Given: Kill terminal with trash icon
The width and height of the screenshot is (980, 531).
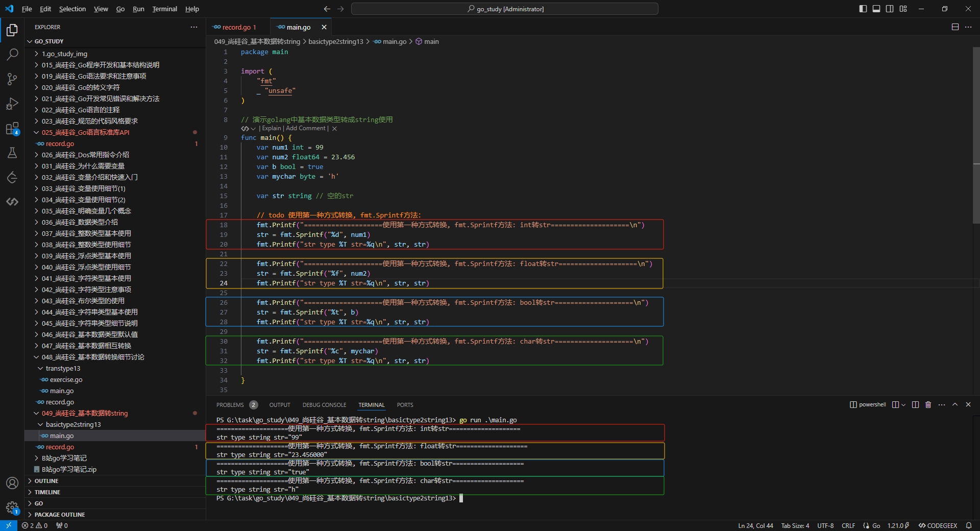Looking at the screenshot, I should point(928,404).
